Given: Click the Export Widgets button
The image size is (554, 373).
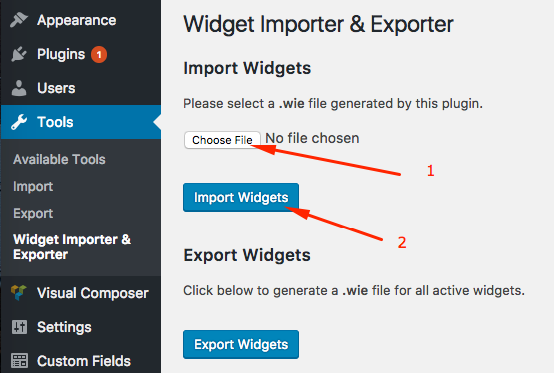Looking at the screenshot, I should [x=241, y=344].
